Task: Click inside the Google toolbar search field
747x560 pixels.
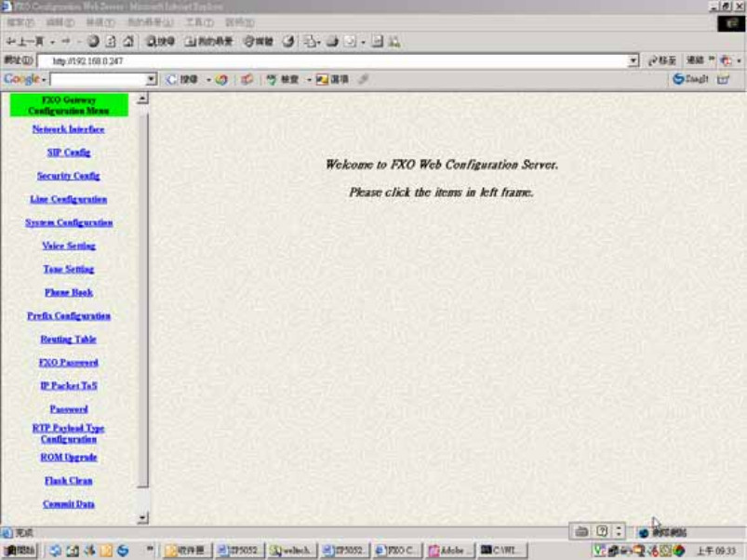Action: point(98,79)
